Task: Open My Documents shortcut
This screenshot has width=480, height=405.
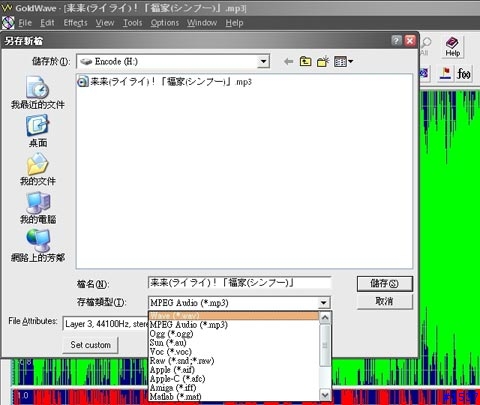Action: click(38, 169)
